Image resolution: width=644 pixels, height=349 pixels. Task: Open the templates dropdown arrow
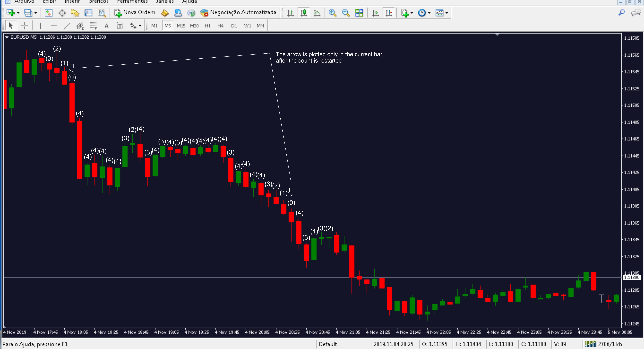pyautogui.click(x=447, y=13)
